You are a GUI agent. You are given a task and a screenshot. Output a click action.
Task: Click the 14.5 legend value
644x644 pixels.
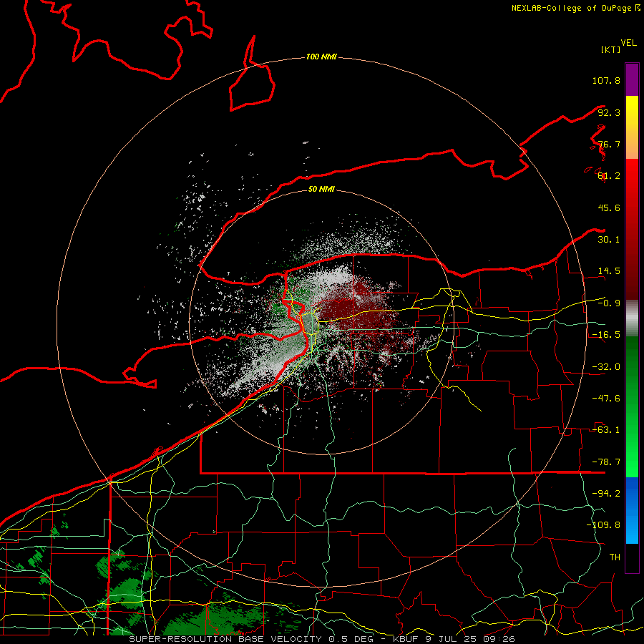tap(609, 271)
